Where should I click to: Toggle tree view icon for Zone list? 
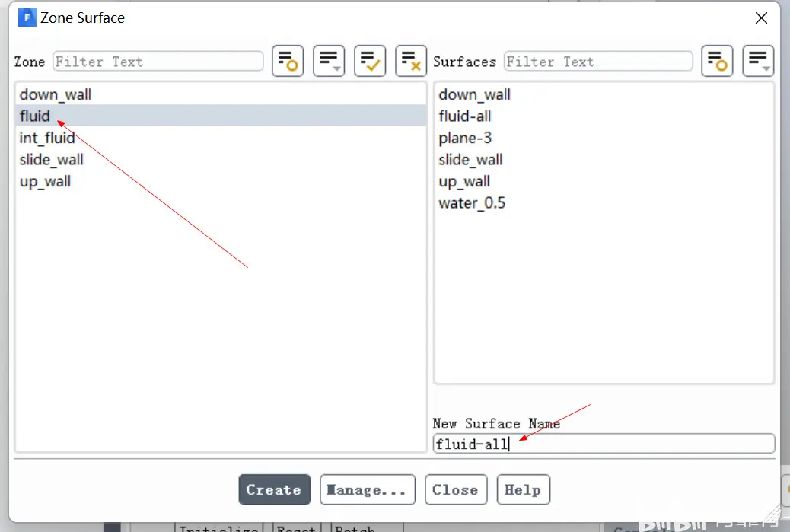point(288,61)
